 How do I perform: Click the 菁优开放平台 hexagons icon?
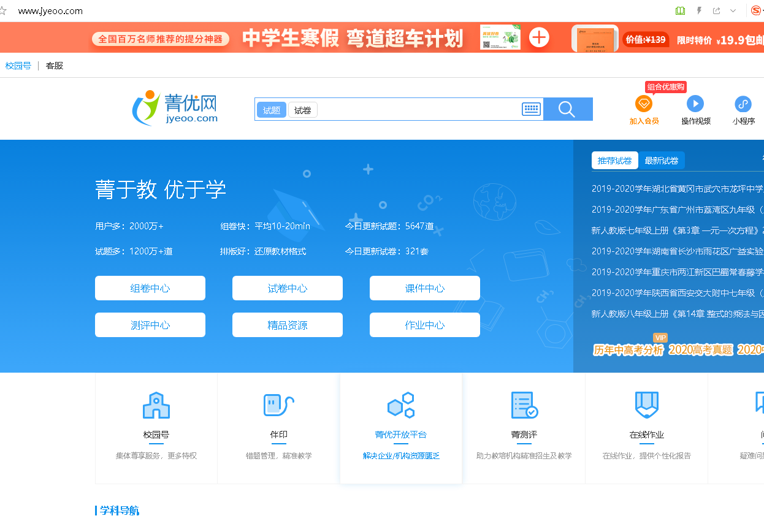tap(401, 405)
